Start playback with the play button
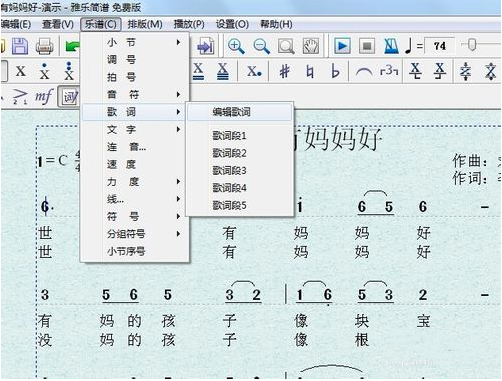 pyautogui.click(x=342, y=46)
